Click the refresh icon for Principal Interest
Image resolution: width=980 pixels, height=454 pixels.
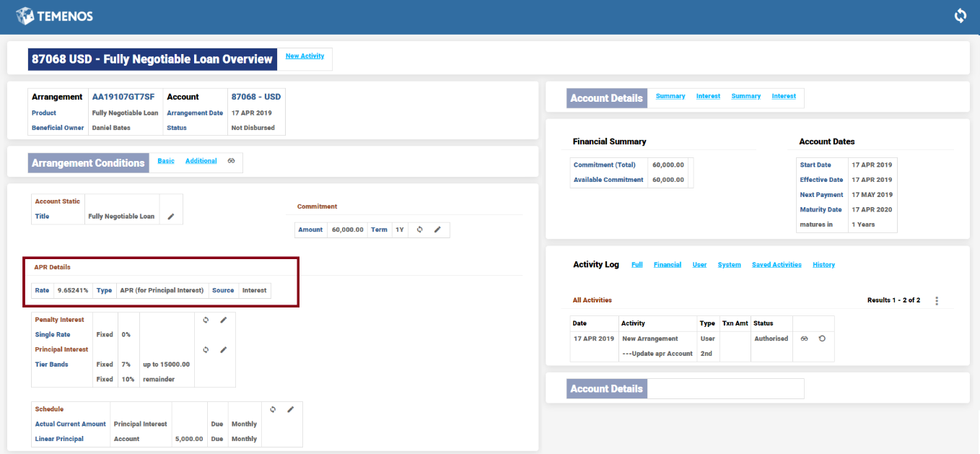point(206,349)
